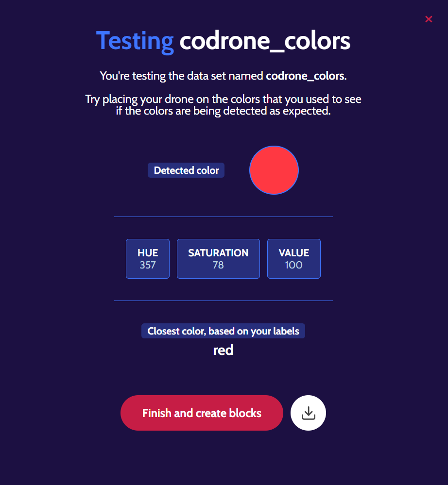
Task: Select the Closest color, based on your labels tag
Action: point(223,331)
